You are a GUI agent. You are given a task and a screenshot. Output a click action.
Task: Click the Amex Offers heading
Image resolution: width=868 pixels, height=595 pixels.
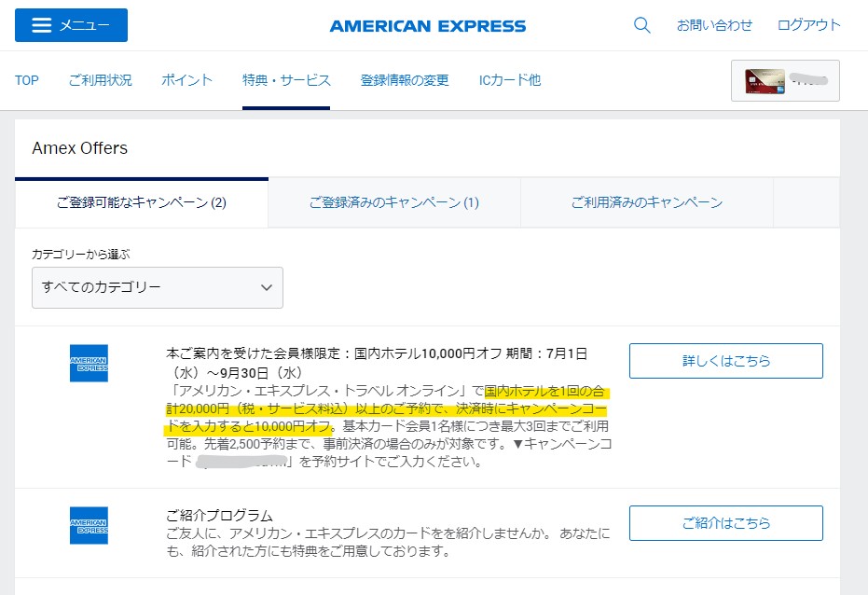pos(80,148)
